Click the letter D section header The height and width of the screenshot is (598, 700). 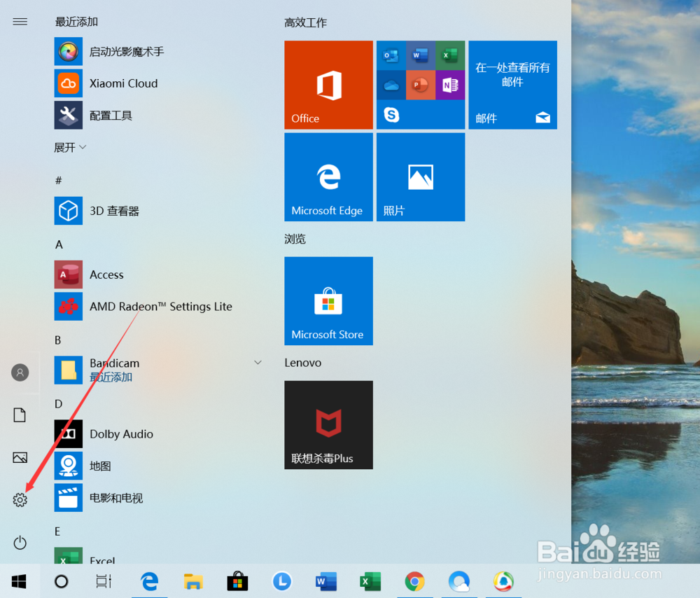(x=59, y=404)
